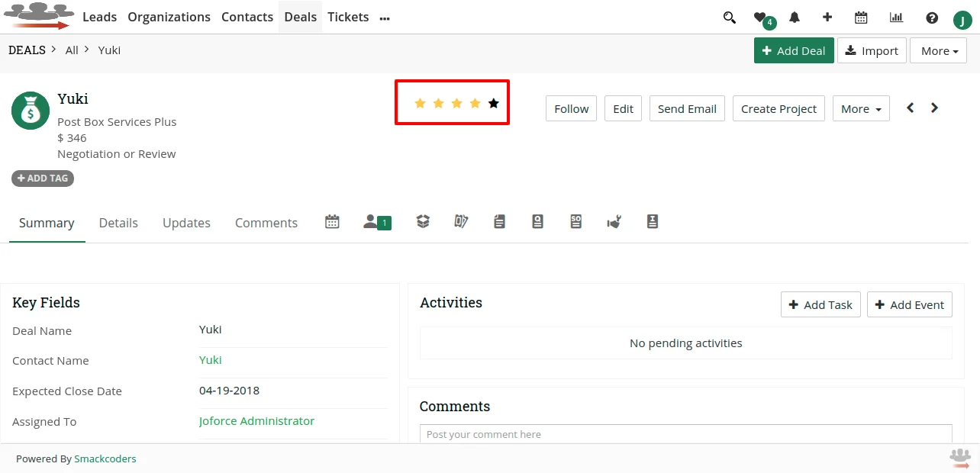Screen dimensions: 980x473
Task: Open the search icon in top bar
Action: (x=729, y=17)
